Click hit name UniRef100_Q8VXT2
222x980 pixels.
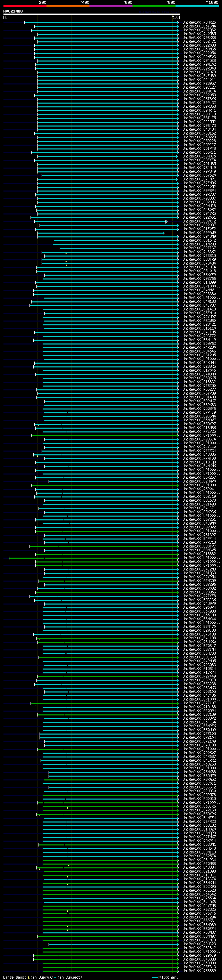click(x=199, y=221)
